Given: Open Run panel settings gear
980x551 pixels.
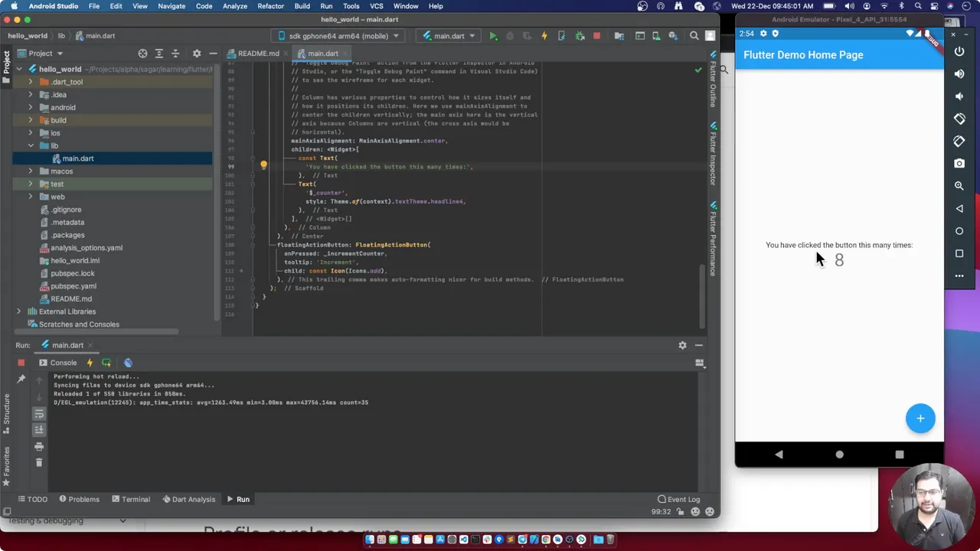Looking at the screenshot, I should click(682, 345).
